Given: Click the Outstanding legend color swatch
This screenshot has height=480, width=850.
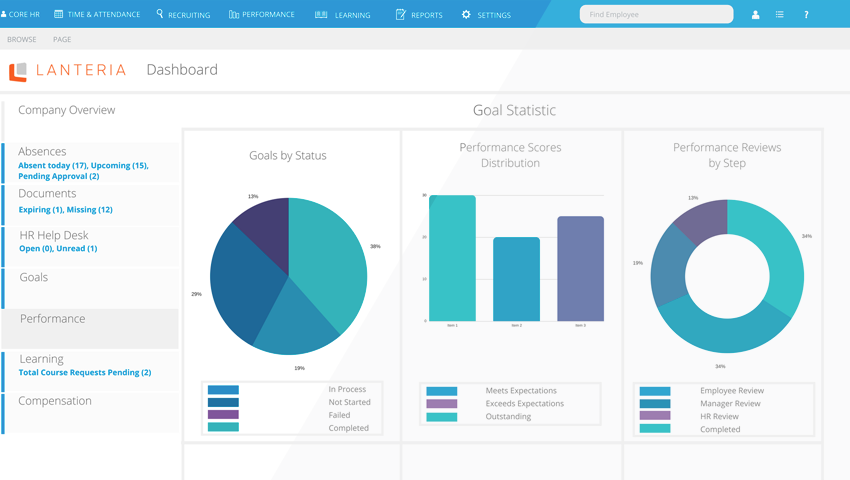Looking at the screenshot, I should click(x=442, y=417).
